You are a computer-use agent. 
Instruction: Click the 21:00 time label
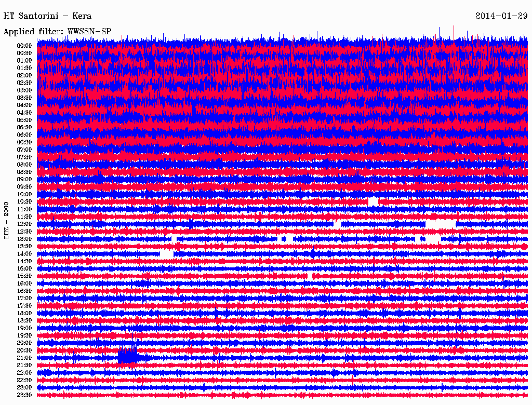(x=24, y=358)
